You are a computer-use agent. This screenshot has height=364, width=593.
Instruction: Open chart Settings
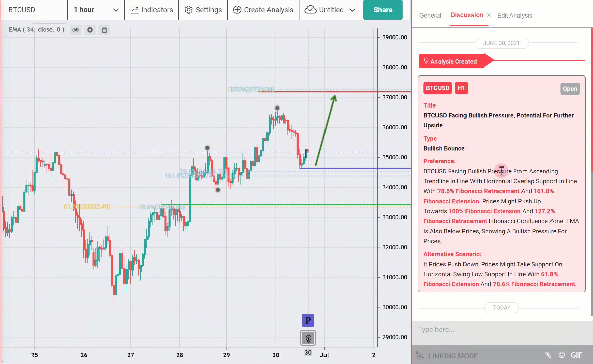[203, 10]
